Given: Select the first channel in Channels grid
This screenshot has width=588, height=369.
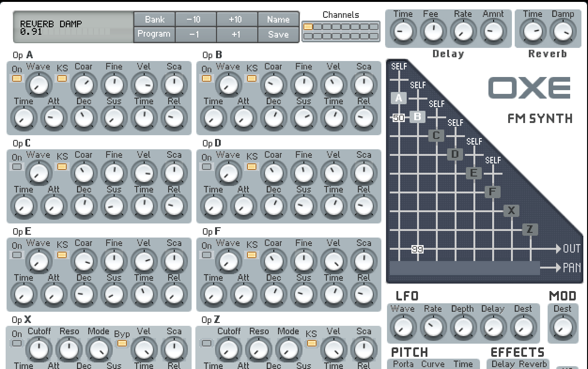Looking at the screenshot, I should pyautogui.click(x=308, y=27).
